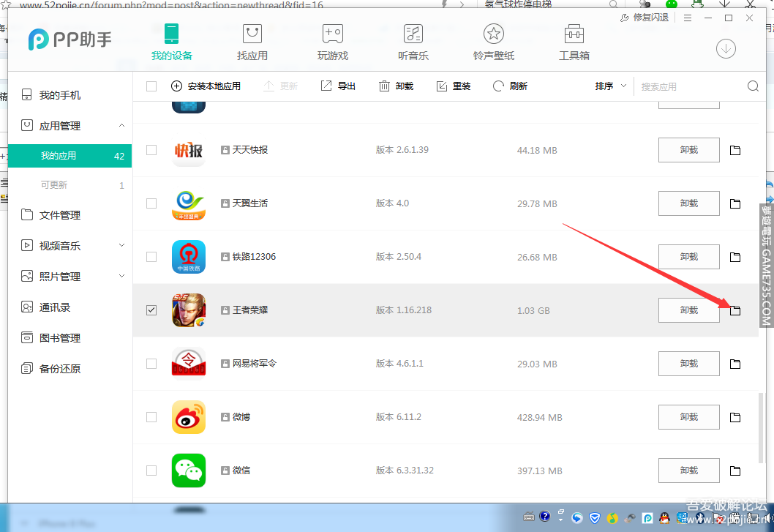Click the 铃声壁纸 star icon

(x=494, y=34)
